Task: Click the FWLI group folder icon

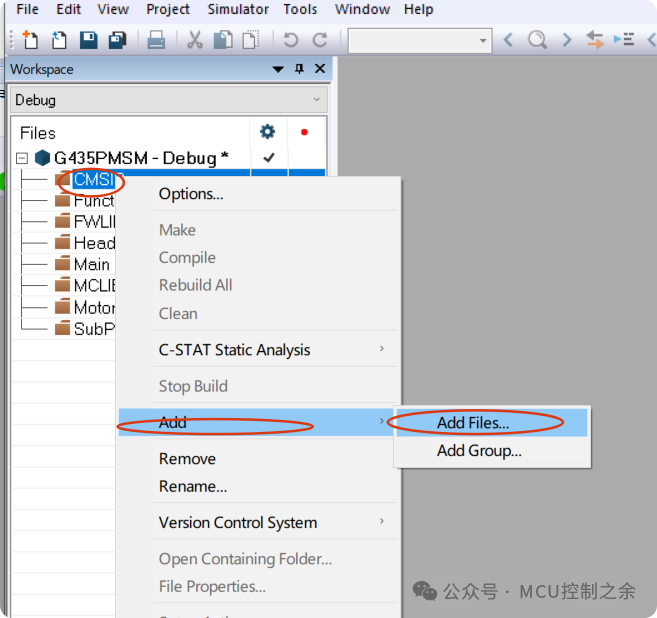Action: pos(62,220)
